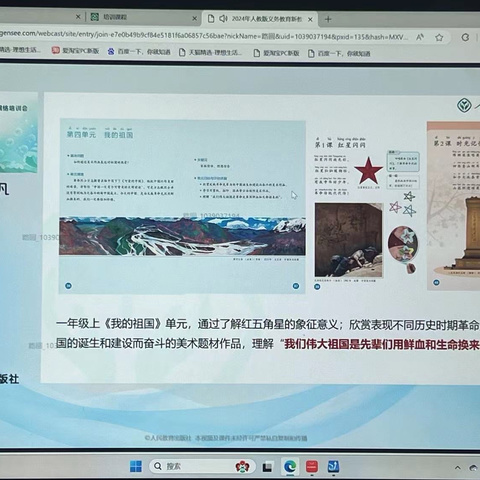
Task: Close the 2024年人教版 tab
Action: pos(310,20)
